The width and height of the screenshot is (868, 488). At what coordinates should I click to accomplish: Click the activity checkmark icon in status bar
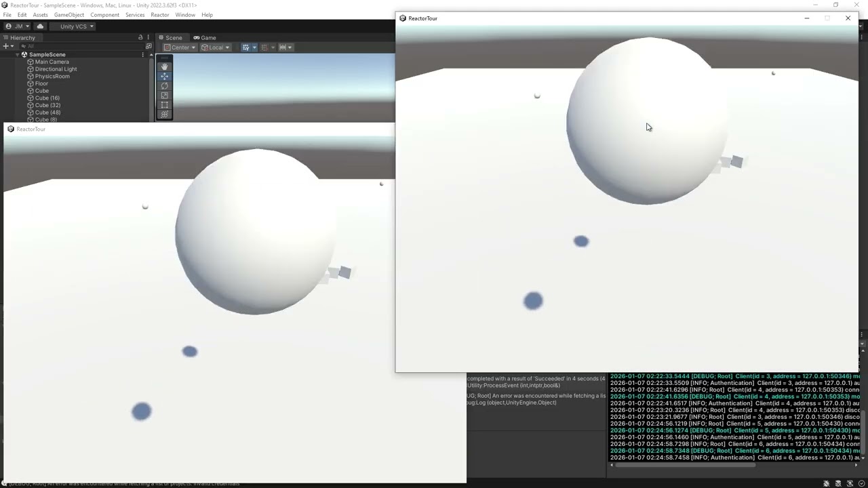[862, 483]
